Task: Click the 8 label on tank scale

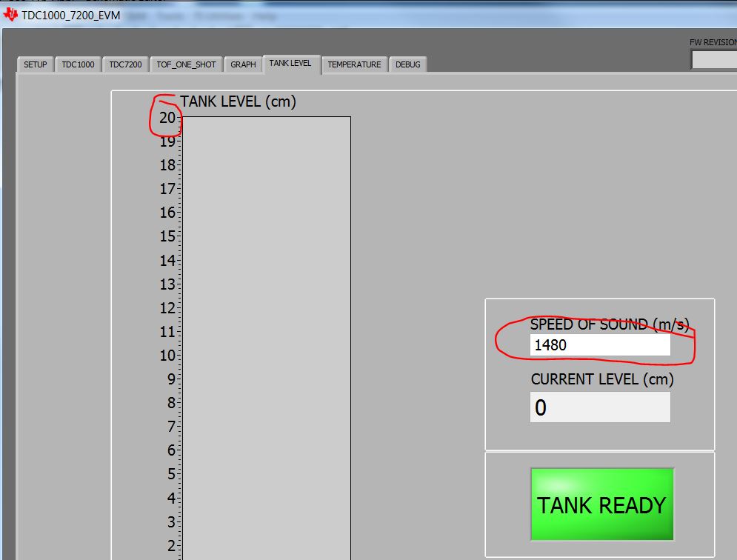Action: point(172,403)
